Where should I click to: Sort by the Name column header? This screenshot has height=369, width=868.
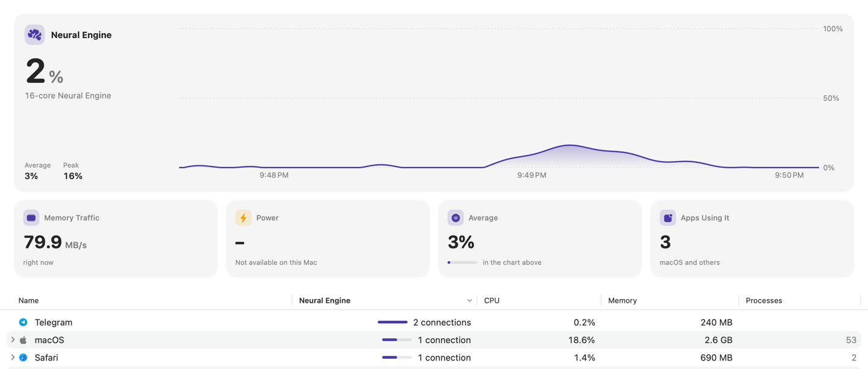[28, 300]
